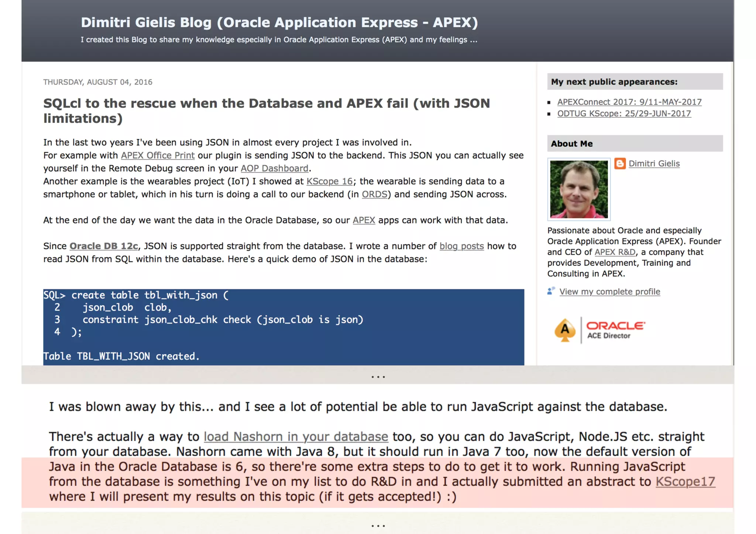Open the KScope 16 link
The image size is (756, 534).
tap(329, 181)
